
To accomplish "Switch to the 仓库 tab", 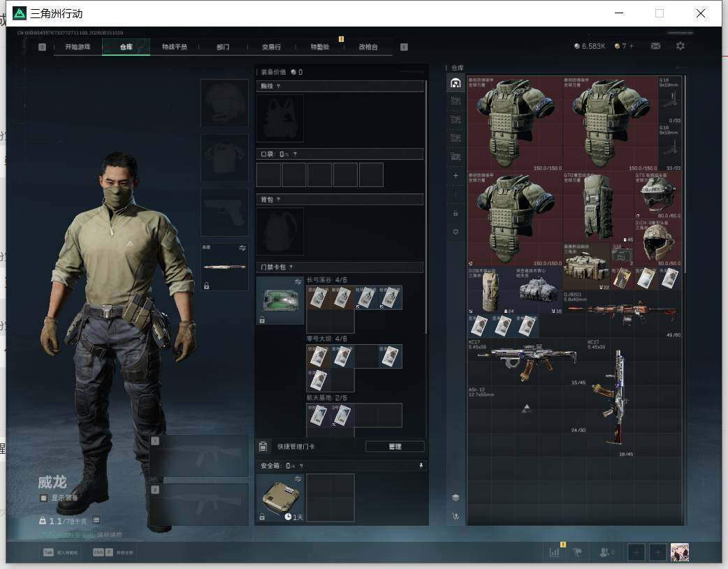I will [x=126, y=47].
